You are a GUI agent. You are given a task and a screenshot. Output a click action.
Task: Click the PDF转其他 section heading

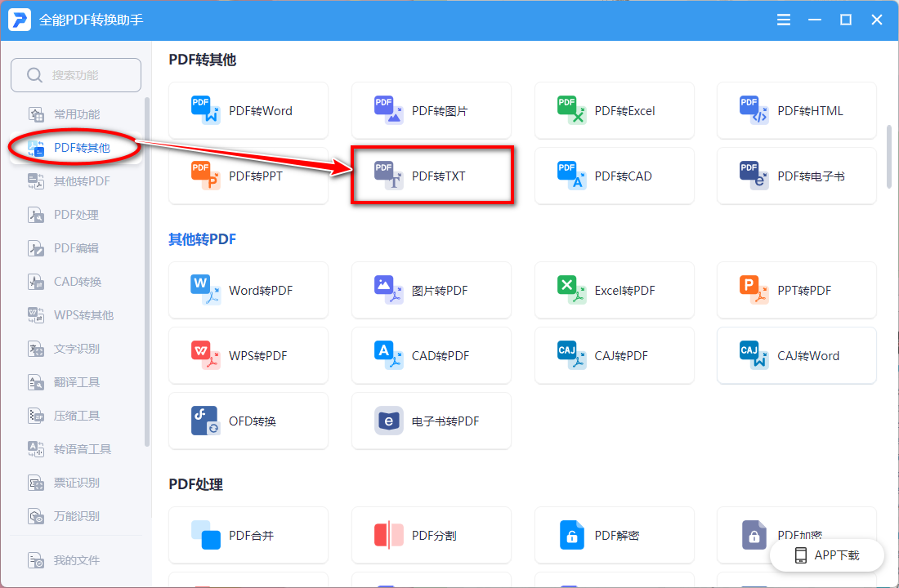(x=203, y=60)
